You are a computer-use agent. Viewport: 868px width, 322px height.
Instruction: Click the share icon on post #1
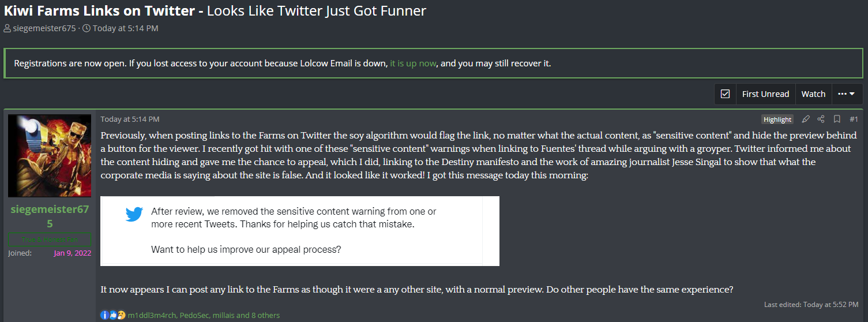click(x=821, y=119)
